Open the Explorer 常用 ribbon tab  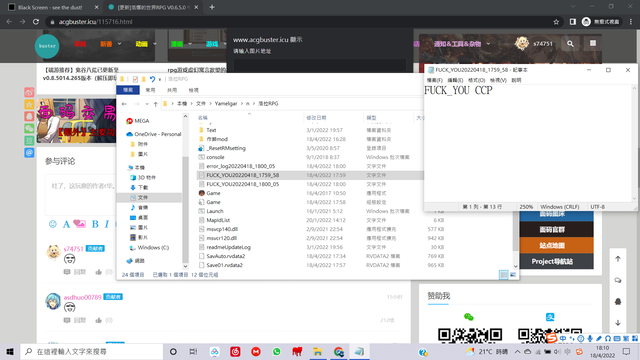[x=150, y=90]
